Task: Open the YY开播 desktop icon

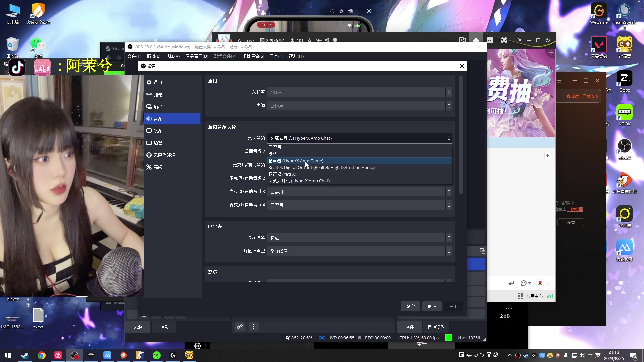Action: click(624, 217)
